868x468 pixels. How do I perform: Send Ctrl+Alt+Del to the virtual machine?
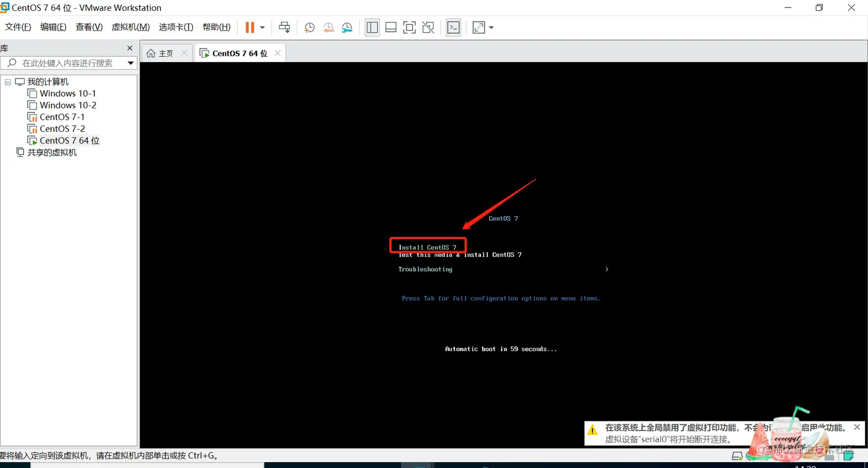click(x=284, y=28)
